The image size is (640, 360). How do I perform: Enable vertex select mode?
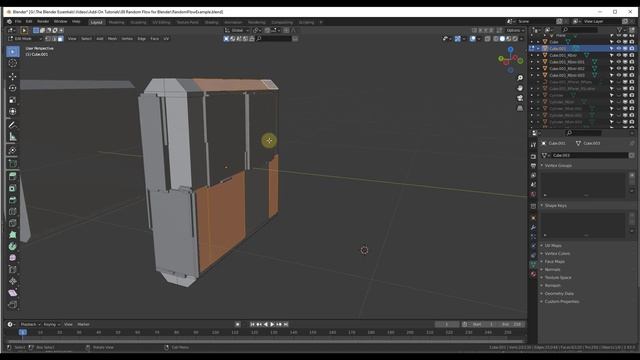point(48,39)
